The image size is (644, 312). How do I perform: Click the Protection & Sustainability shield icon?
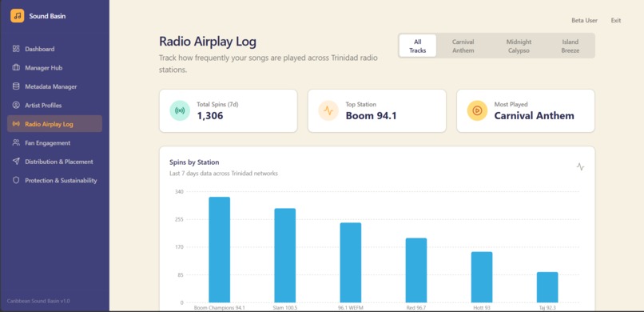16,180
